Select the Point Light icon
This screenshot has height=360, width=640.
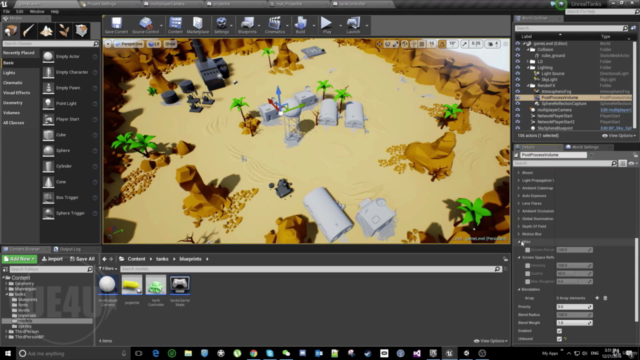click(x=48, y=103)
